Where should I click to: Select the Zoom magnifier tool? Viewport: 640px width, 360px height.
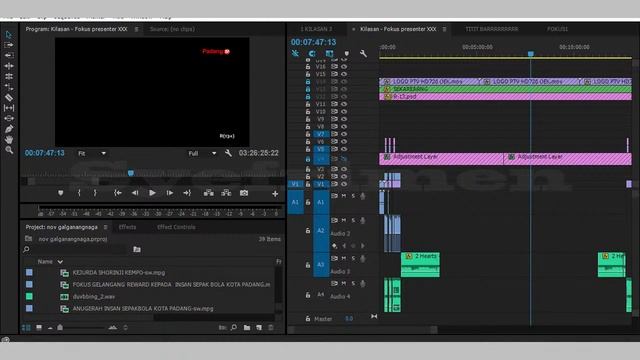tap(9, 150)
